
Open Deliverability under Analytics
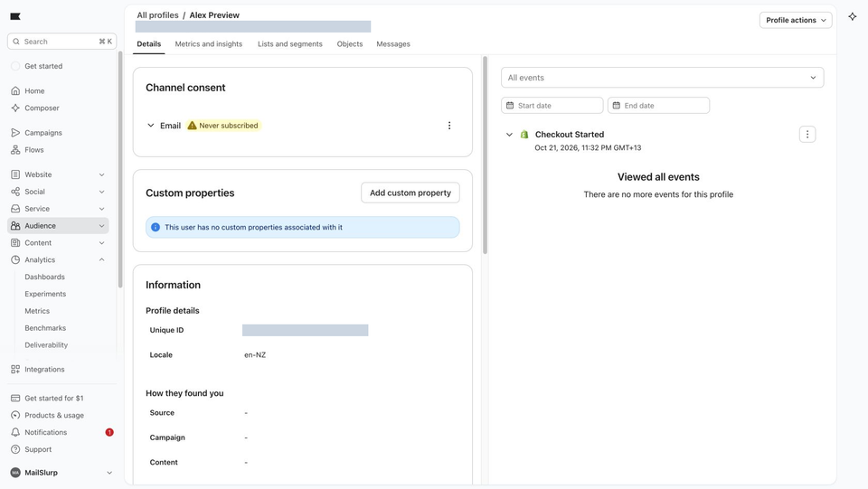(46, 345)
